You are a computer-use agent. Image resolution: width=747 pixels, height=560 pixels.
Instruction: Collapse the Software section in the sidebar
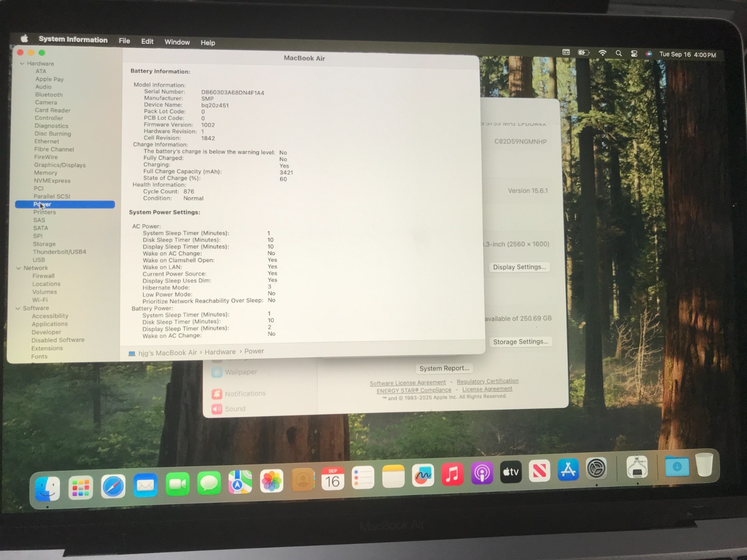click(x=18, y=308)
